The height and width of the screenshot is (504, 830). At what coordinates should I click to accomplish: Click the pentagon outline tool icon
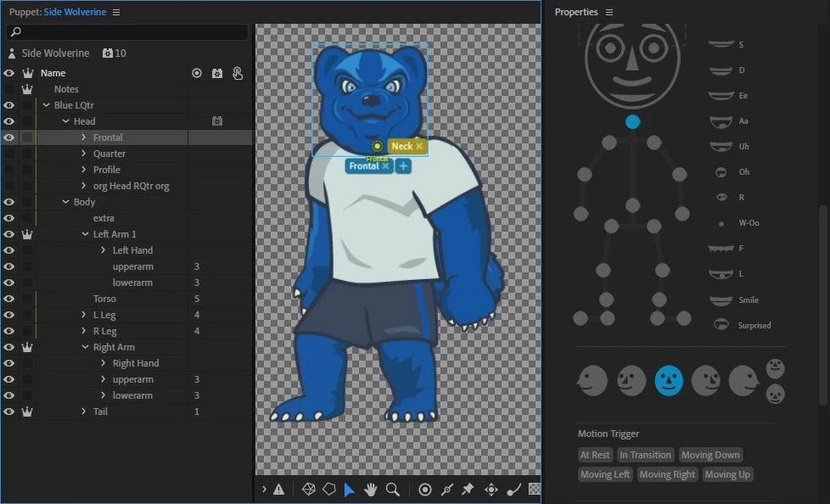coord(329,490)
